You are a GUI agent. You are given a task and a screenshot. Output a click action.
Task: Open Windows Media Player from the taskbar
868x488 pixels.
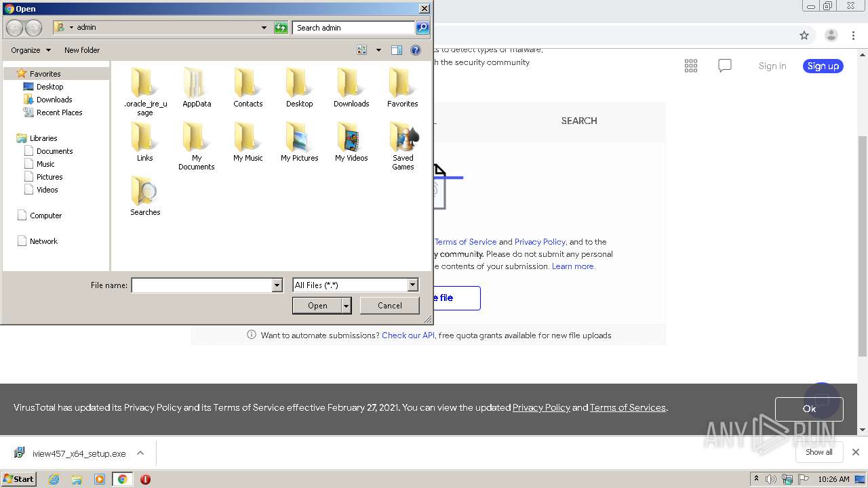click(x=100, y=479)
